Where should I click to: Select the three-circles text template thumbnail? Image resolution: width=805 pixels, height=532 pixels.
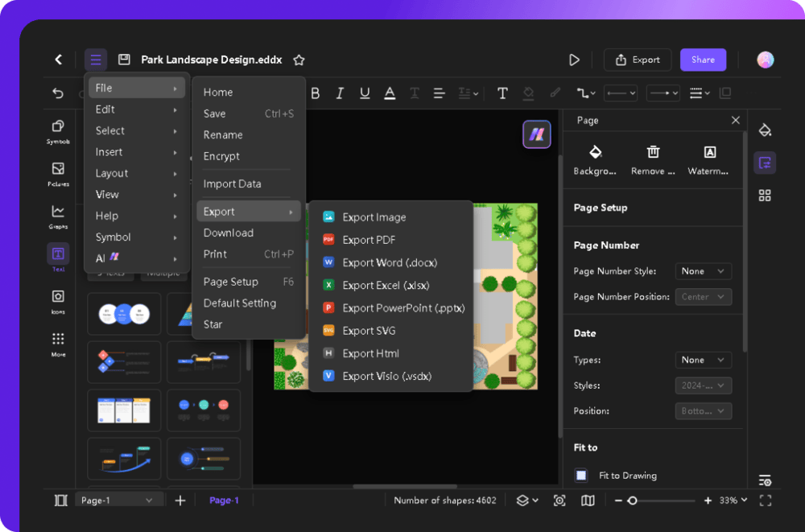[124, 314]
